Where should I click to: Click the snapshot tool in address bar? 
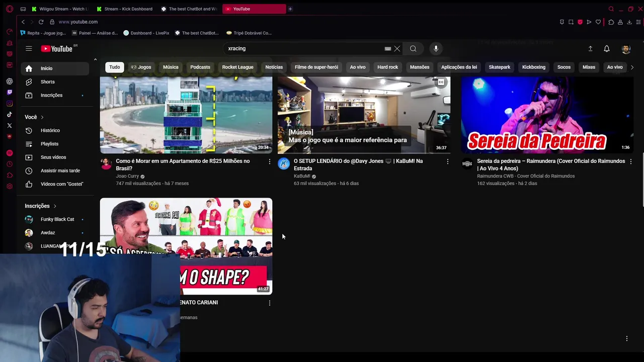pyautogui.click(x=571, y=22)
